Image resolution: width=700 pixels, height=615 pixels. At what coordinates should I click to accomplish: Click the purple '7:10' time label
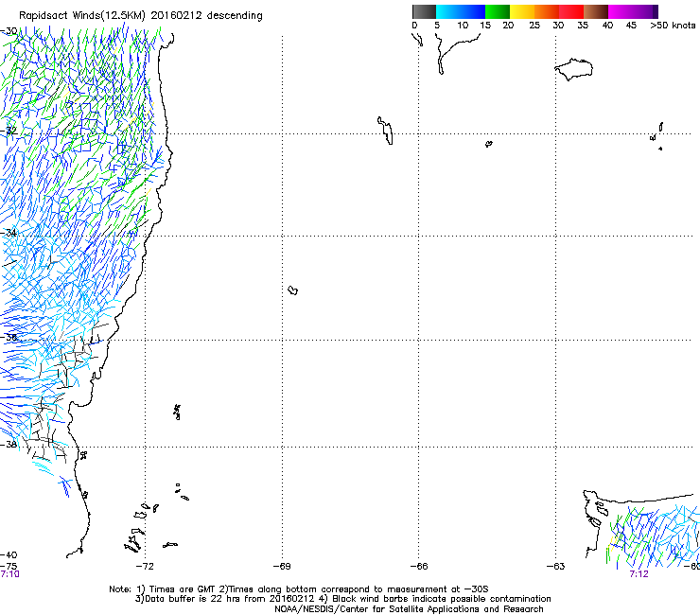point(9,574)
